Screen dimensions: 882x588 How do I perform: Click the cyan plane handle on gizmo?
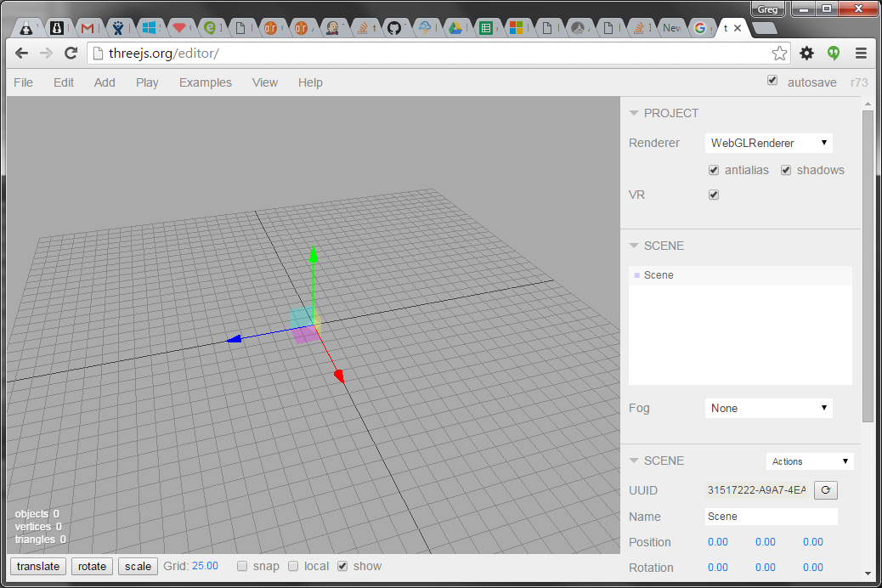coord(301,317)
